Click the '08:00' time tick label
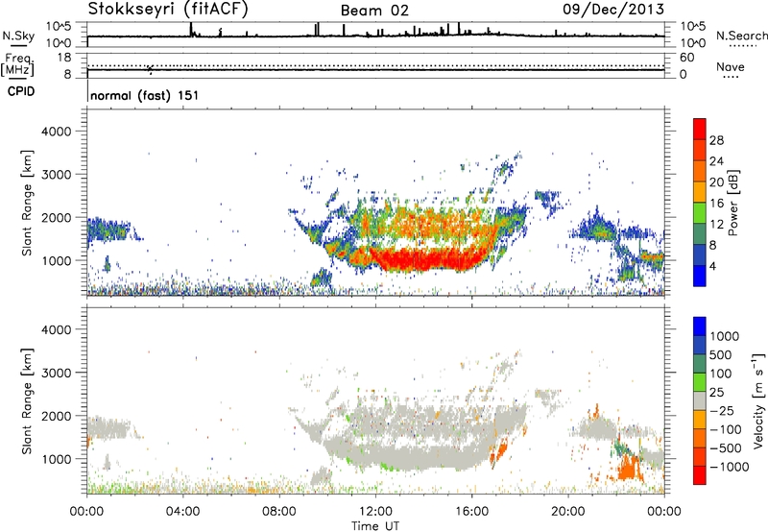 (x=279, y=512)
